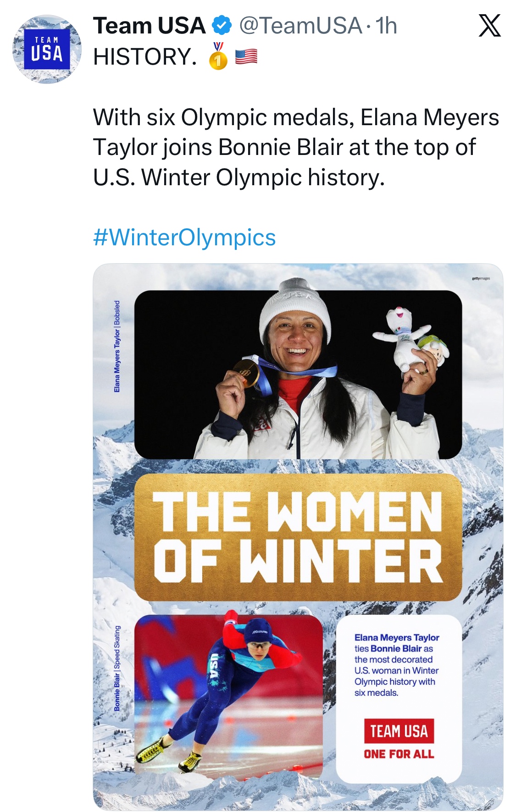Click the red TEAM USA logo badge
Screen dimensions: 516x812
point(399,731)
